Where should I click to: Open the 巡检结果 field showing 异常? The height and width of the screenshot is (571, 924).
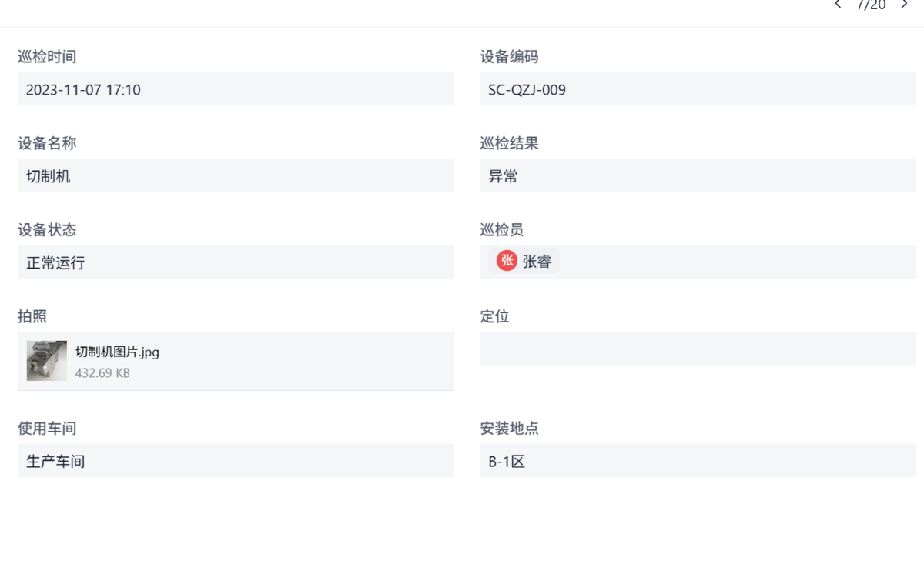[x=698, y=176]
